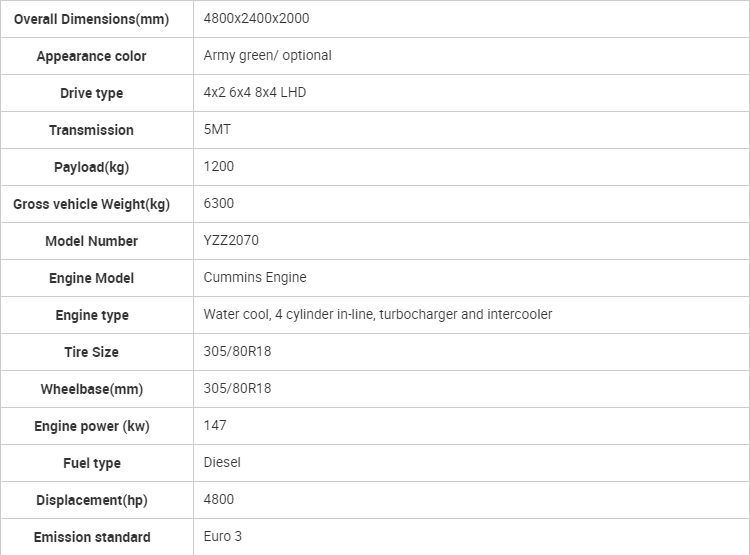Image resolution: width=750 pixels, height=555 pixels.
Task: Select the "Euro 3" emission standard value
Action: click(x=222, y=537)
